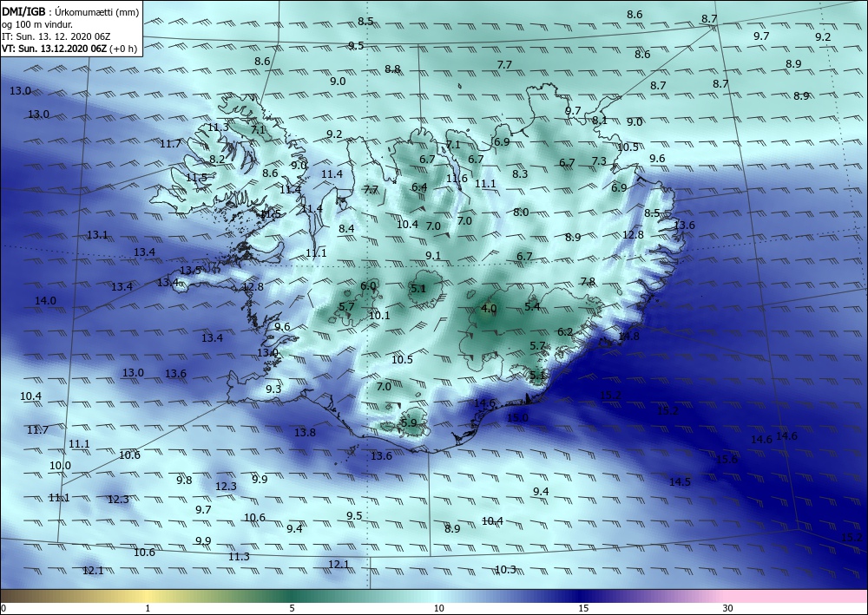Click the 13.5 value at Snæfellsnes
The image size is (868, 615).
coord(190,271)
